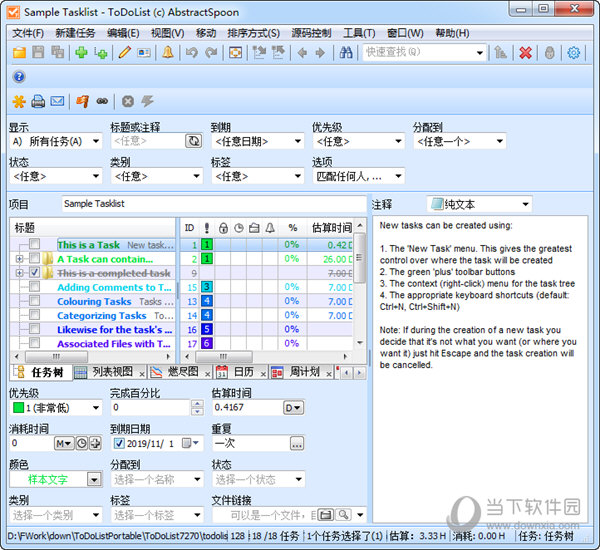Image resolution: width=600 pixels, height=550 pixels.
Task: Open recurrence options with the ... button
Action: point(297,444)
